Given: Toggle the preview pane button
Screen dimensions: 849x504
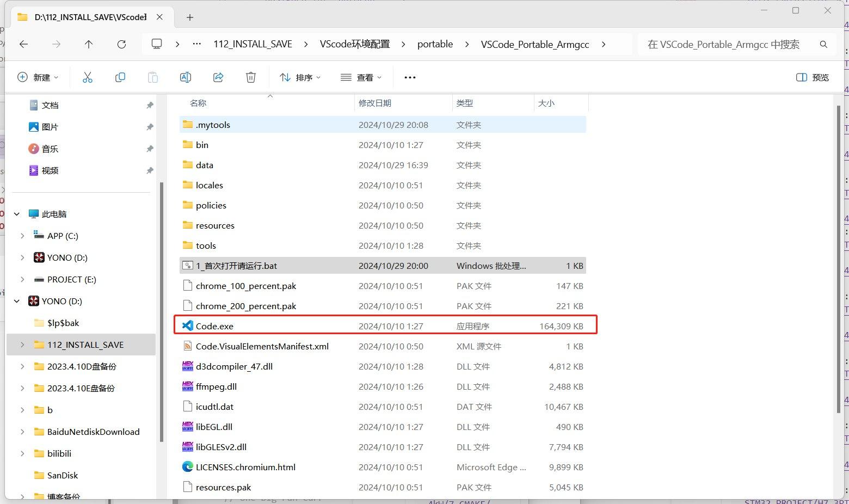Looking at the screenshot, I should 812,77.
